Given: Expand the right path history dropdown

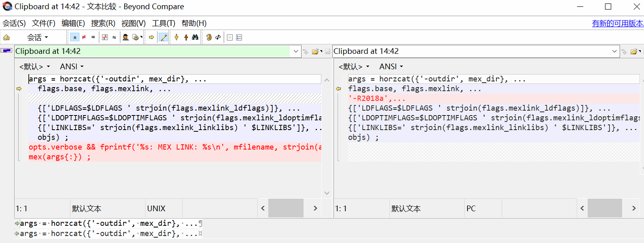Looking at the screenshot, I should (615, 51).
